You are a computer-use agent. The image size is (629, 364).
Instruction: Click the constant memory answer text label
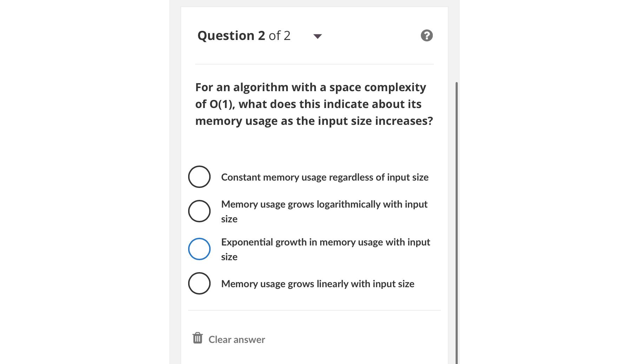click(324, 177)
